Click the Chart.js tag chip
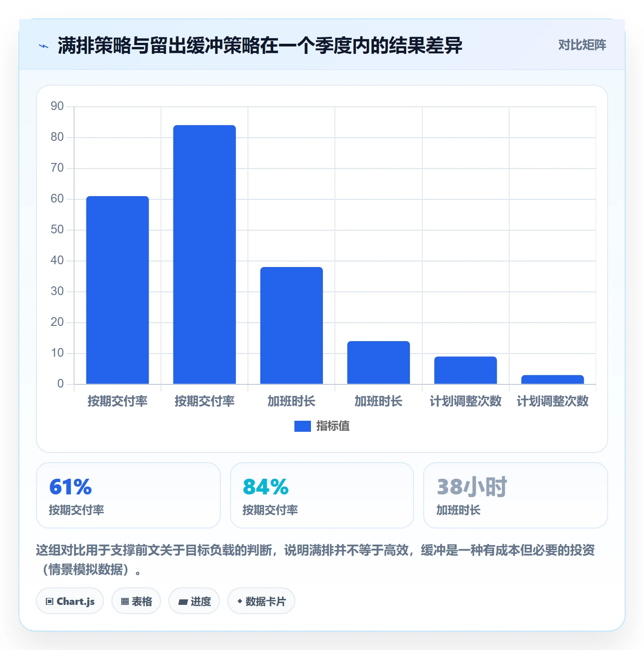This screenshot has width=644, height=650. coord(70,601)
